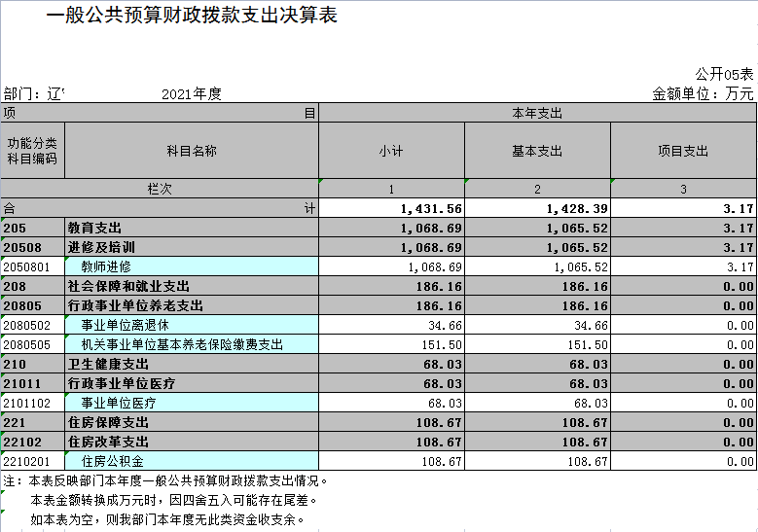This screenshot has width=758, height=532.
Task: Select the 栏次 row label
Action: pos(160,189)
